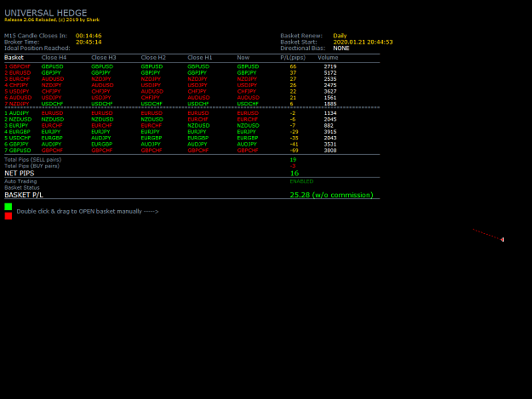Viewport: 532px width, 399px height.
Task: Select buy basket row 4 EURGBP
Action: (17, 132)
